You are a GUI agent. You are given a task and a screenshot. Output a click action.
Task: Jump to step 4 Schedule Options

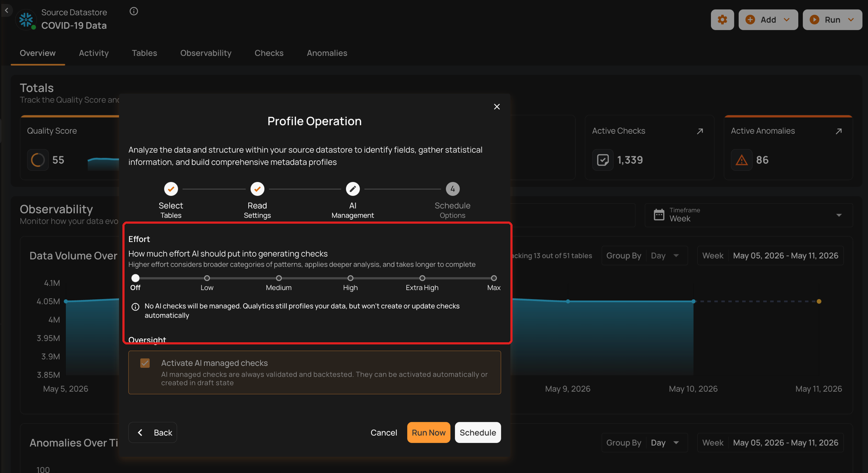point(453,189)
